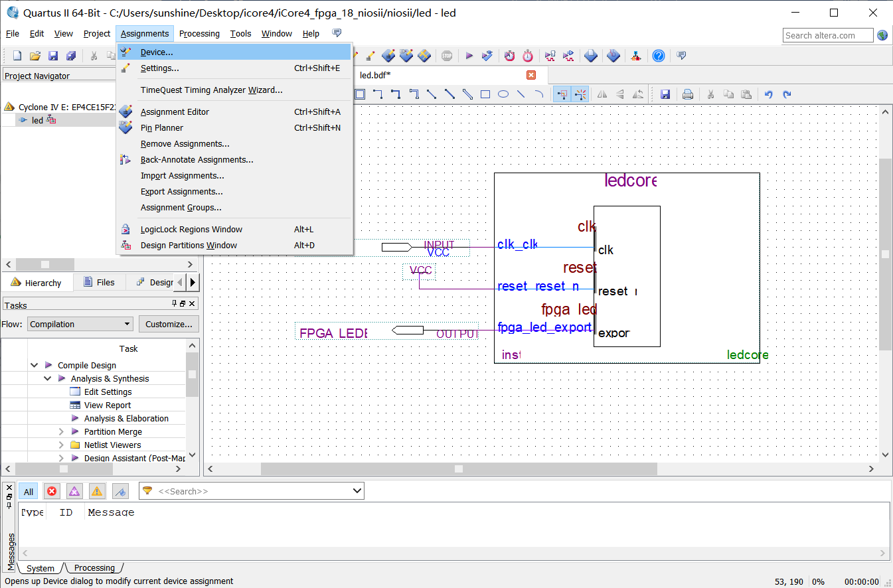Select the rectangle drawing tool
Screen dimensions: 893x588
485,94
